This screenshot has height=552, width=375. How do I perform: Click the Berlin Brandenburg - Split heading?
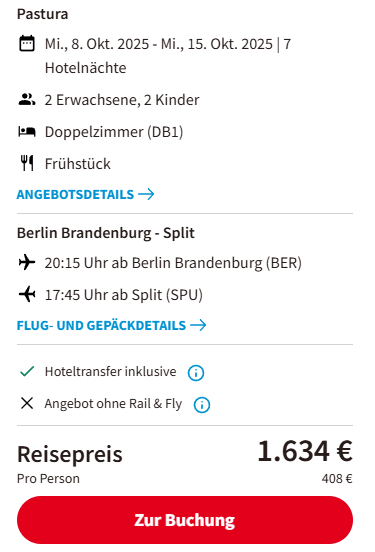pyautogui.click(x=106, y=233)
